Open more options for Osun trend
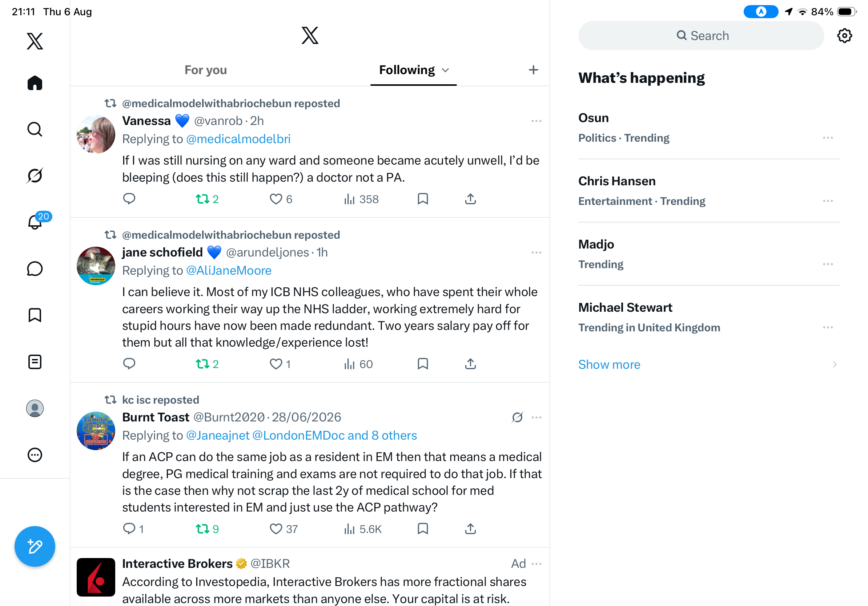 [828, 138]
